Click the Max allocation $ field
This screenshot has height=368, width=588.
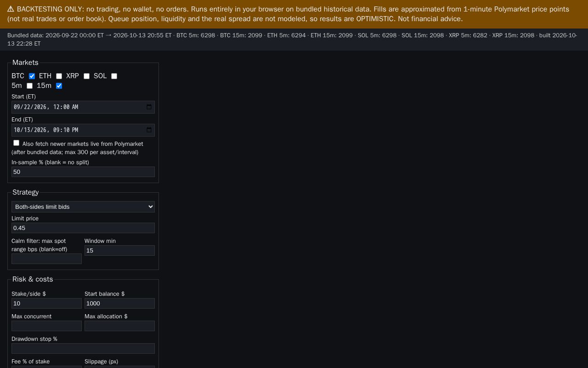pos(119,326)
